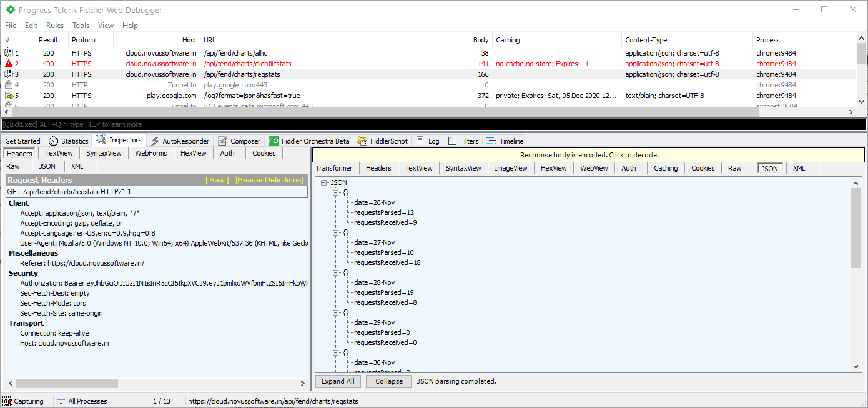868x408 pixels.
Task: Select the date=28-Nov tree entry
Action: 374,282
